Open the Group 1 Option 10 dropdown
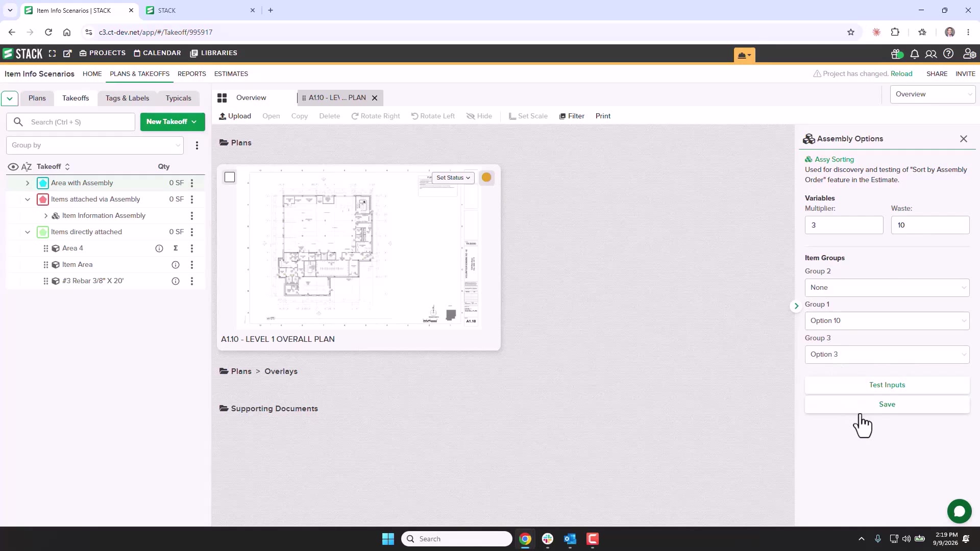The width and height of the screenshot is (980, 551). tap(887, 321)
